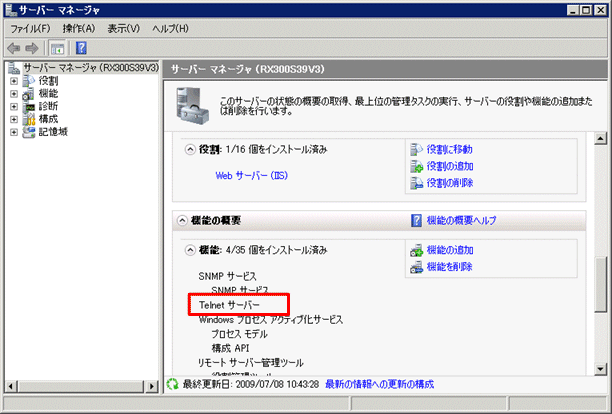Click the Back arrow toolbar icon
This screenshot has height=414, width=612.
(14, 48)
